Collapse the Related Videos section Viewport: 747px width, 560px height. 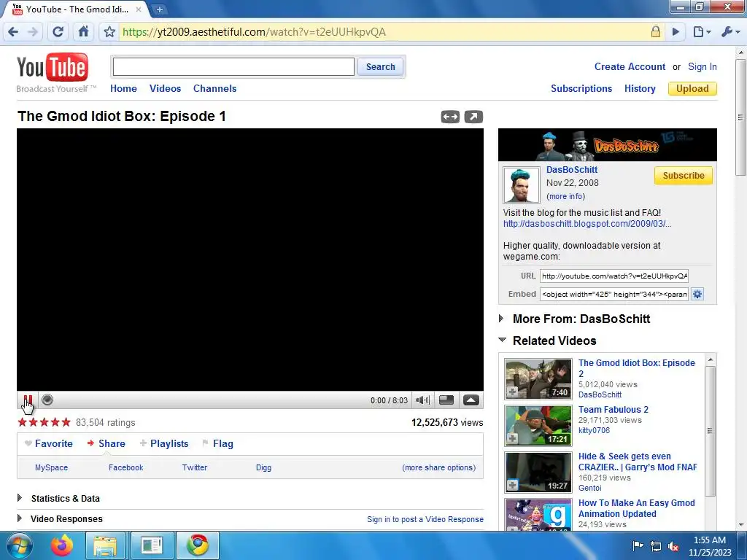[x=502, y=340]
